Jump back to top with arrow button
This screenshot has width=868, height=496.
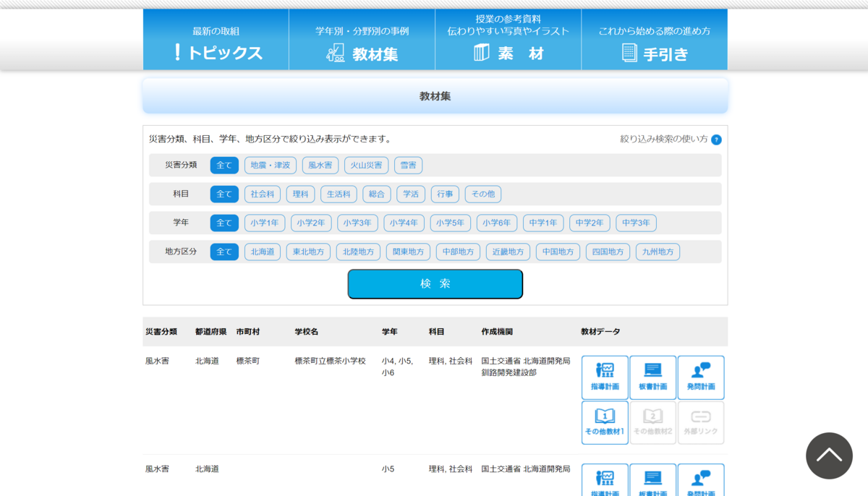(829, 456)
